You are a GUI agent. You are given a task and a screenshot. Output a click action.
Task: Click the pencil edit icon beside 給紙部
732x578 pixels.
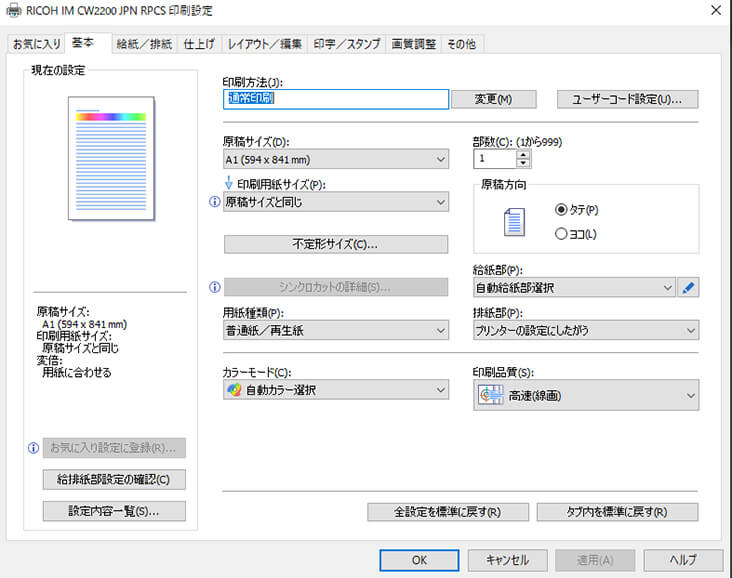pos(689,288)
